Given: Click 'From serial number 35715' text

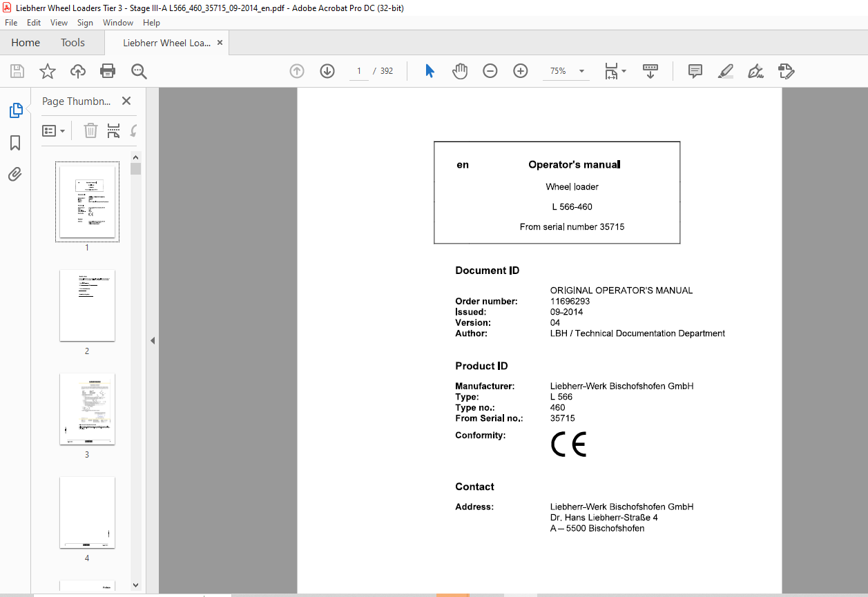Looking at the screenshot, I should (572, 226).
